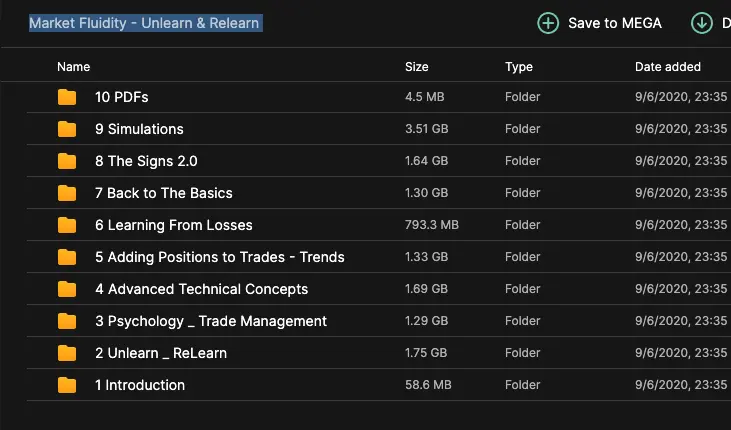731x430 pixels.
Task: Sort by the Date added column header
Action: point(668,67)
